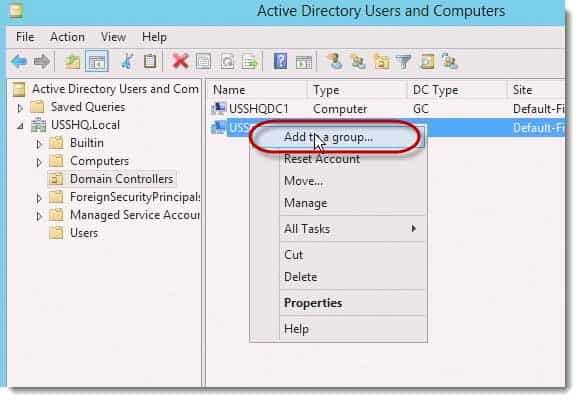Sort by the Name column header
The height and width of the screenshot is (402, 580).
257,90
